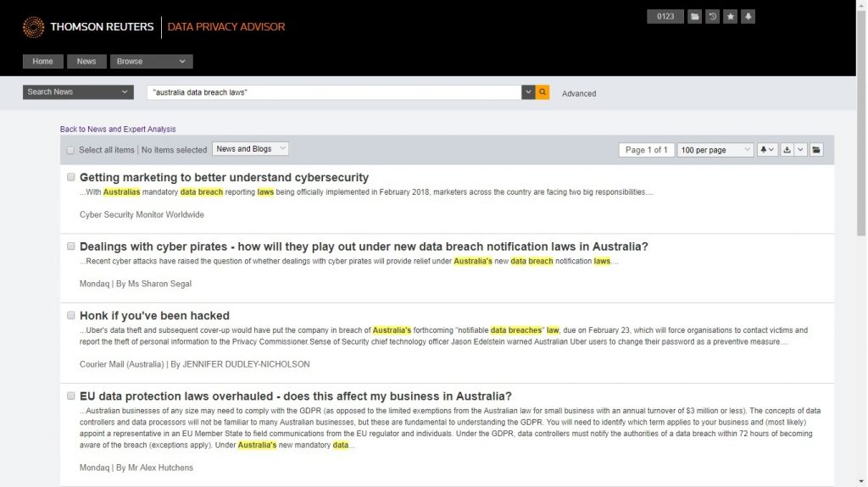Click into the search query input field
Image resolution: width=868 pixels, height=487 pixels.
point(334,92)
